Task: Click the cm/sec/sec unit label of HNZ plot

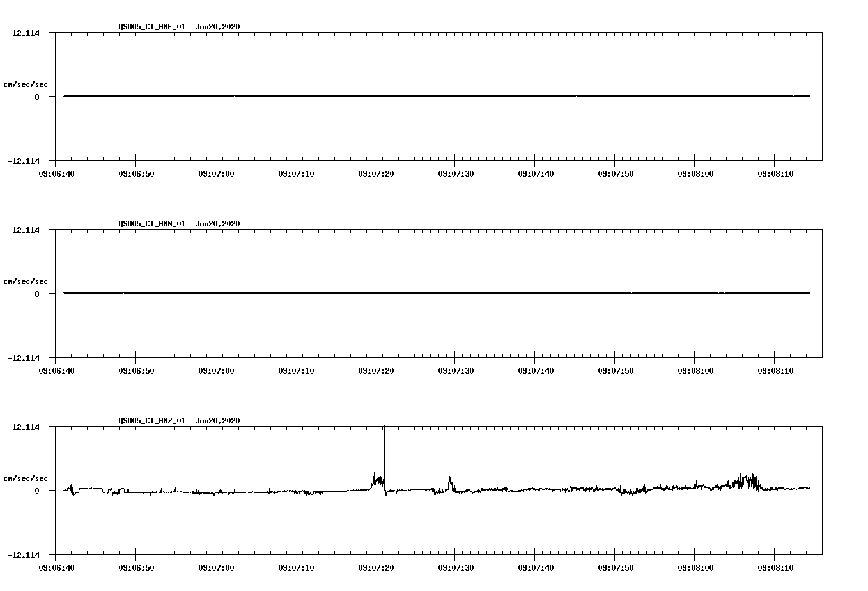Action: click(x=26, y=478)
